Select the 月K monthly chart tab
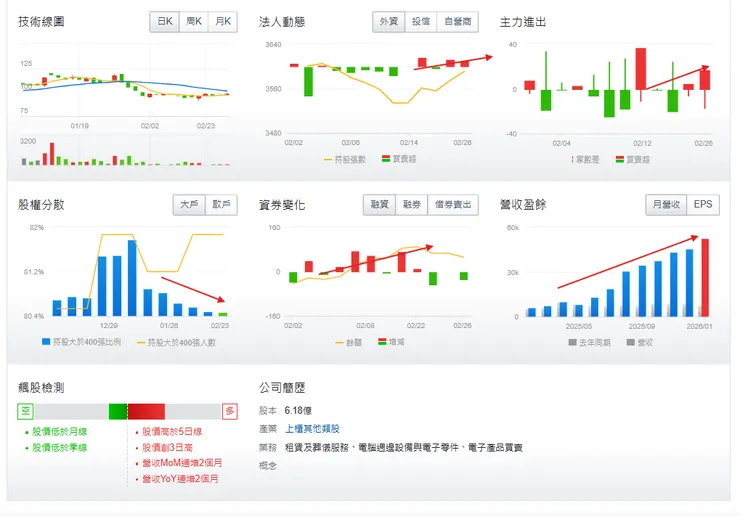 pos(223,22)
